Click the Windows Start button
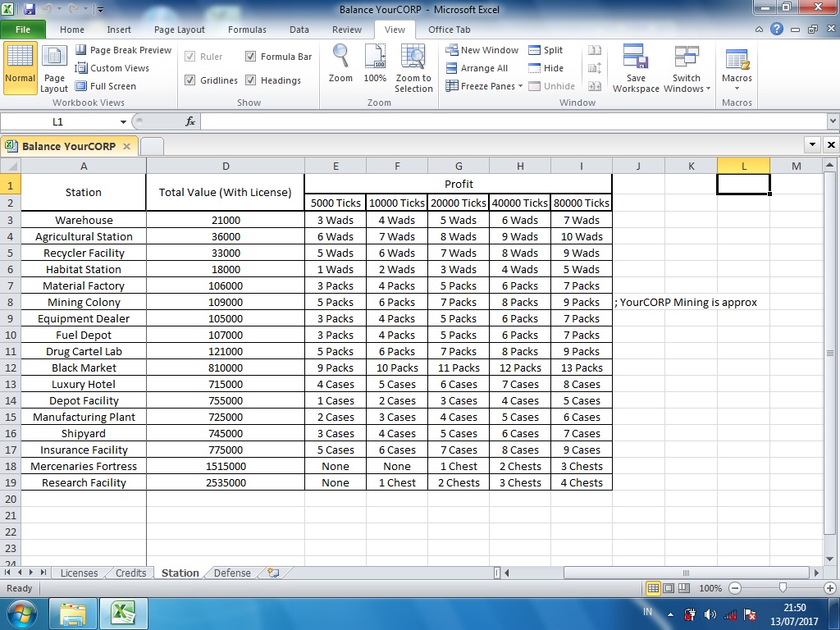 22,614
